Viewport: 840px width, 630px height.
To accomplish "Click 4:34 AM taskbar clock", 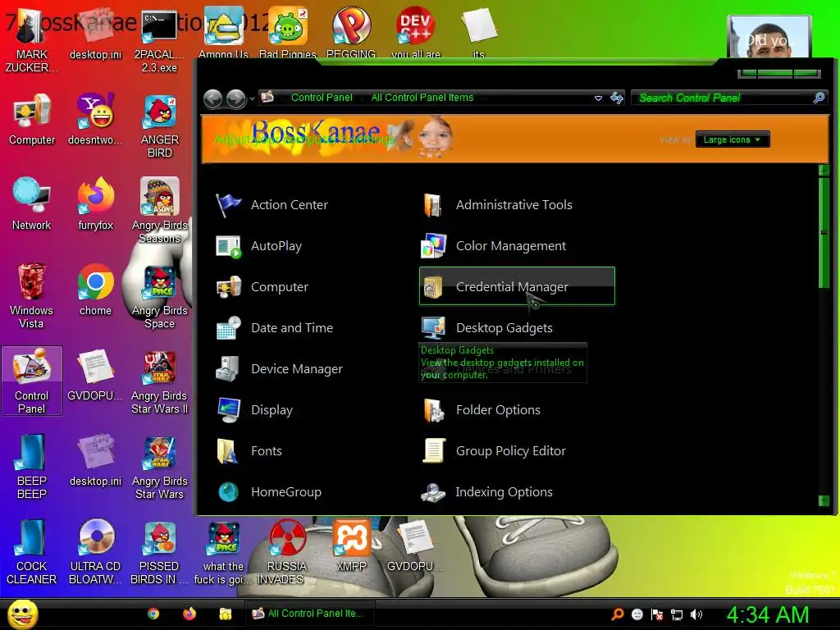I will pyautogui.click(x=767, y=614).
